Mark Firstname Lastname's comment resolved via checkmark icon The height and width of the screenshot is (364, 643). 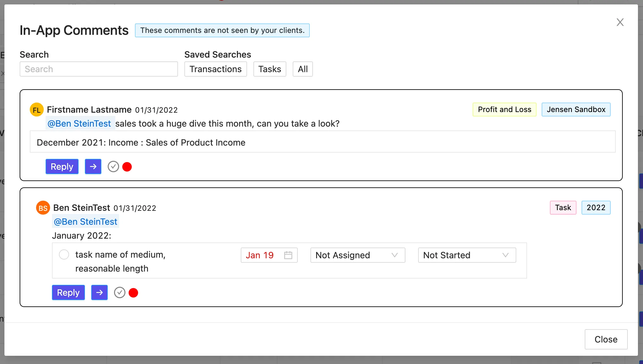(x=113, y=166)
